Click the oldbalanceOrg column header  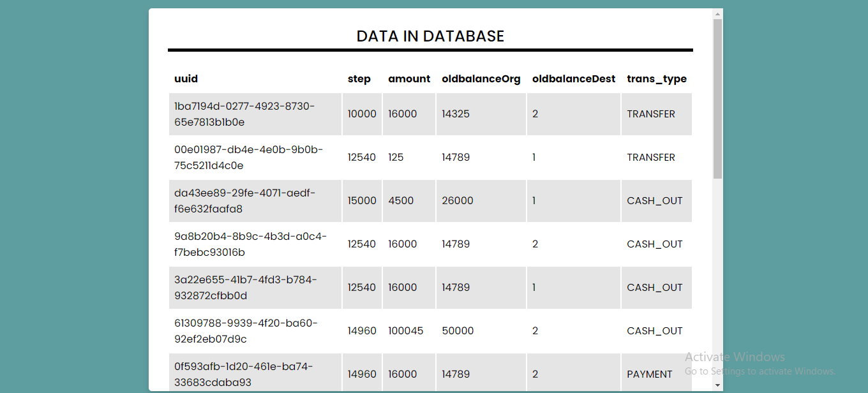tap(481, 79)
